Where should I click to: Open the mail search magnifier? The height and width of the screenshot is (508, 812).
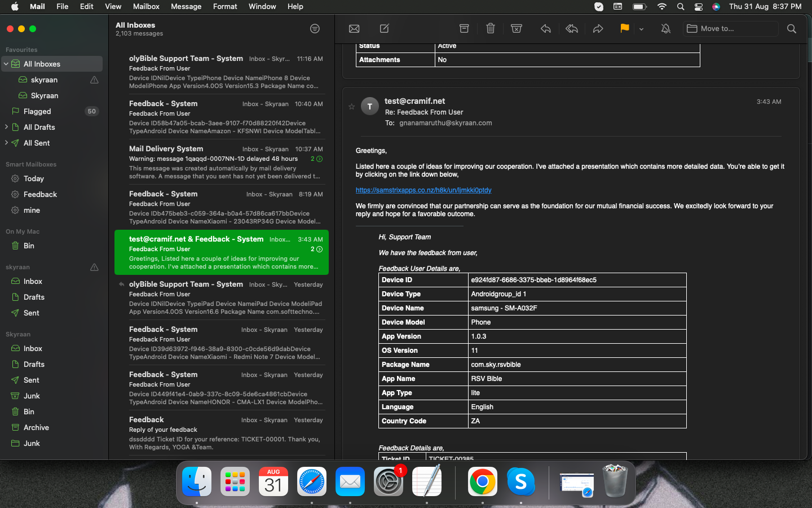pyautogui.click(x=792, y=28)
